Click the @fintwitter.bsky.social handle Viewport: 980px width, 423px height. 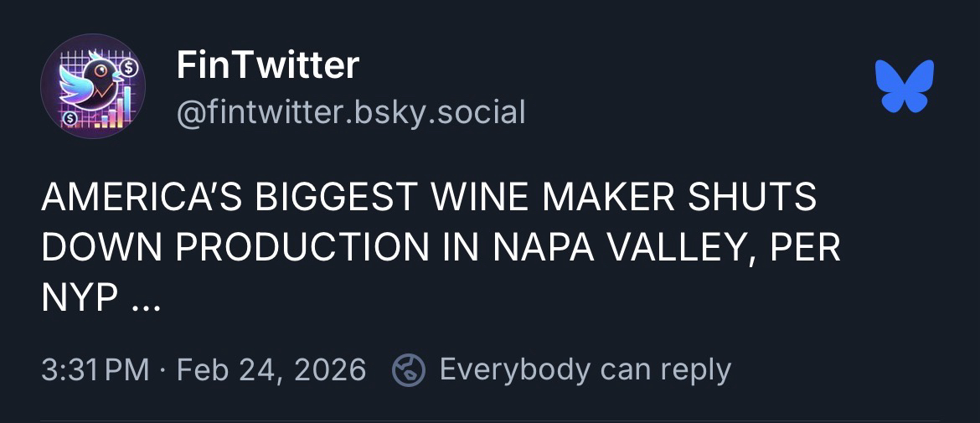[351, 111]
